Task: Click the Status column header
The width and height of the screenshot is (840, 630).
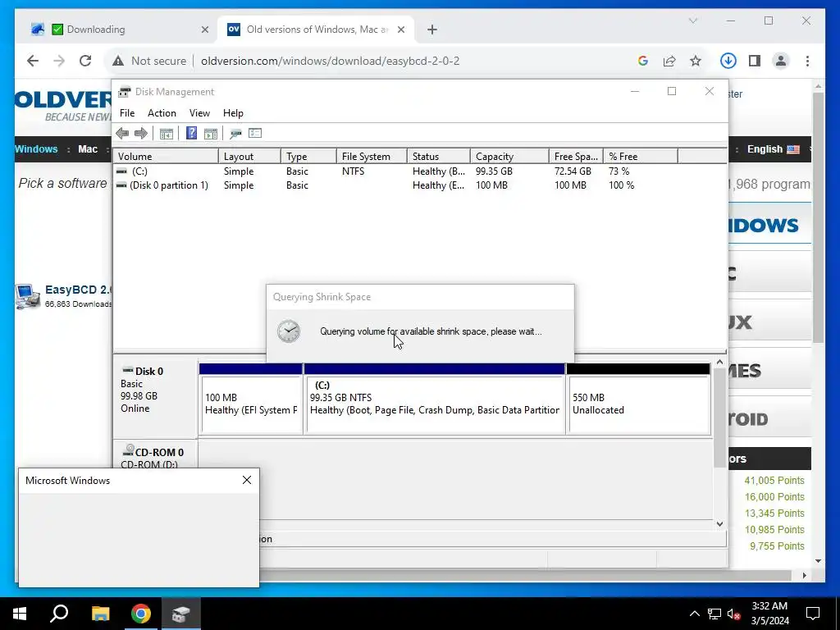Action: 438,157
